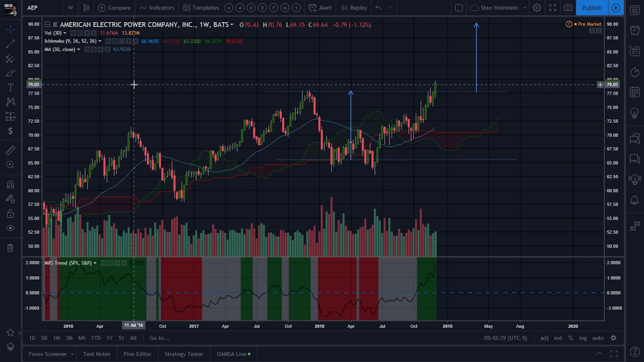Click the play icon next to Publish

616,8
